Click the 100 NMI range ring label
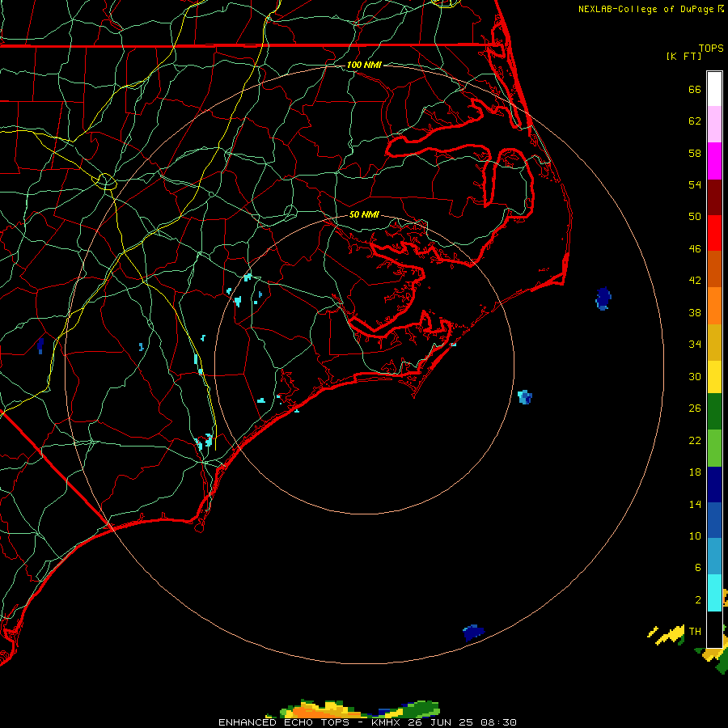 (364, 65)
